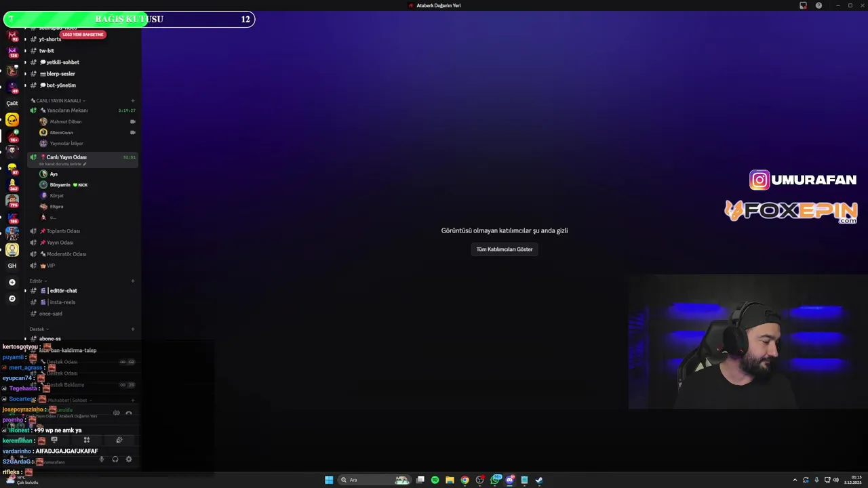Show hidden system tray icons chevron
This screenshot has width=868, height=488.
pos(795,480)
